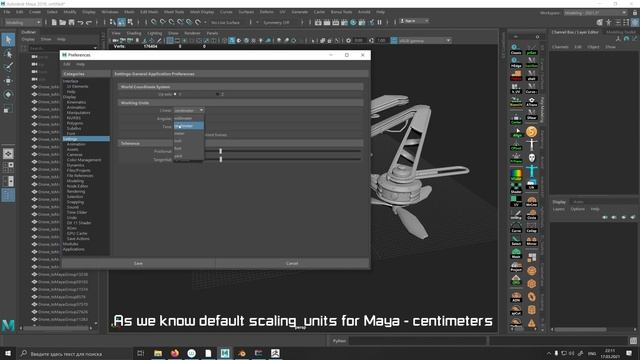Image resolution: width=640 pixels, height=360 pixels.
Task: Click the Open Scene folder icon
Action: 62,22
